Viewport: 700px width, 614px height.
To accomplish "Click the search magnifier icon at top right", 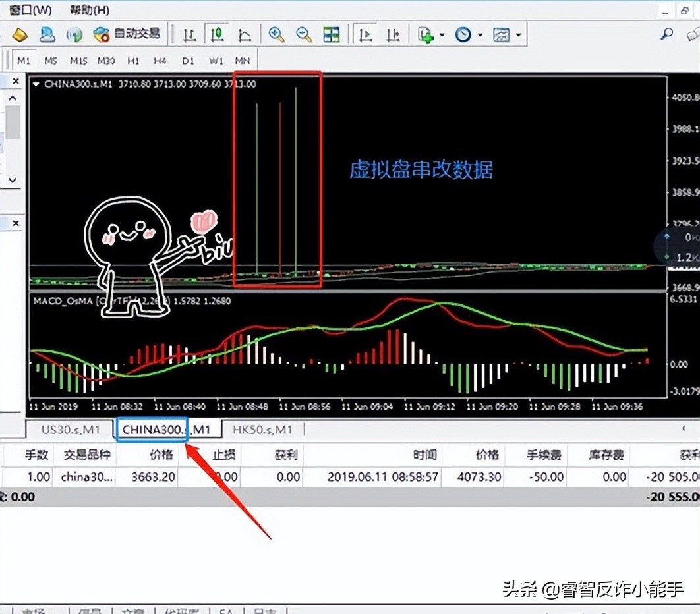I will coord(666,34).
